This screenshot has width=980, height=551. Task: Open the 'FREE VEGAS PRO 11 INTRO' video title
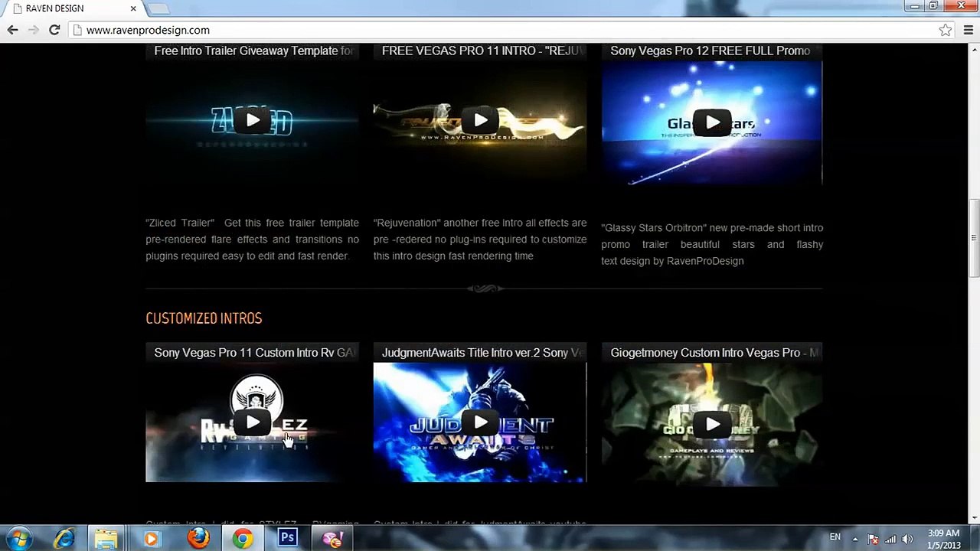(483, 51)
